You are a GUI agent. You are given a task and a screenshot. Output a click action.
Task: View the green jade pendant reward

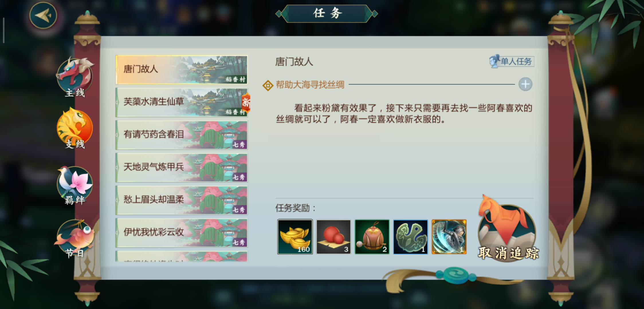pos(411,237)
